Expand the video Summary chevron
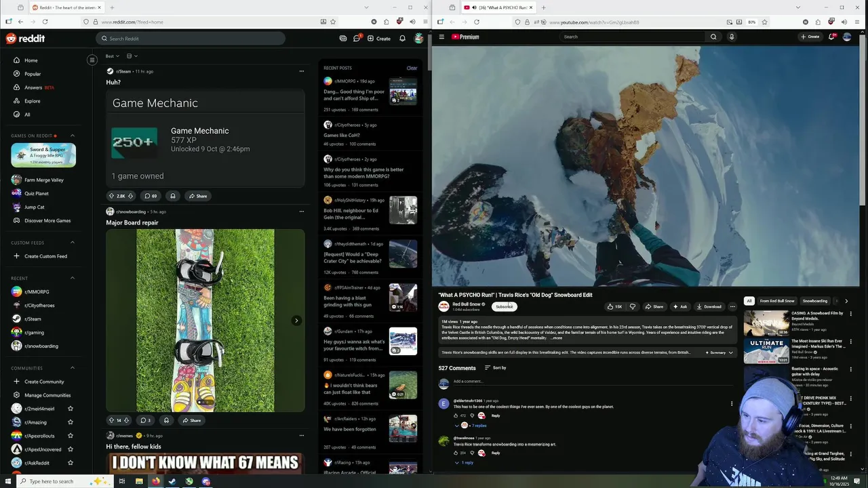 click(x=730, y=352)
